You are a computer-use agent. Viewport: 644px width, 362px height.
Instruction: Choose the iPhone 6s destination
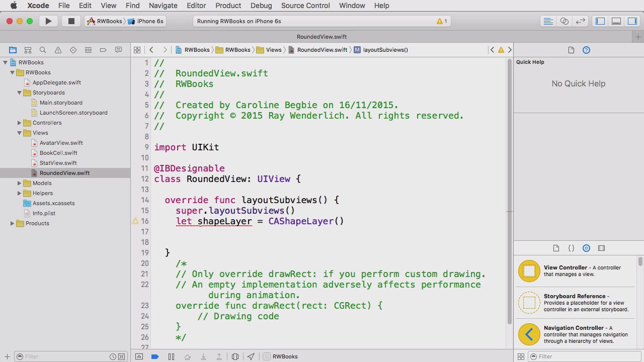click(x=146, y=21)
